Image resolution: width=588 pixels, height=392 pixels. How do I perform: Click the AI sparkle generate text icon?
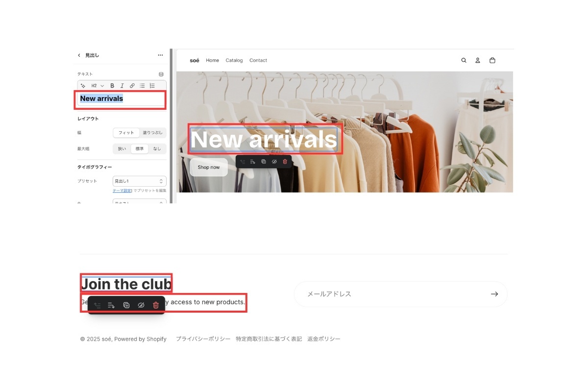(x=83, y=86)
